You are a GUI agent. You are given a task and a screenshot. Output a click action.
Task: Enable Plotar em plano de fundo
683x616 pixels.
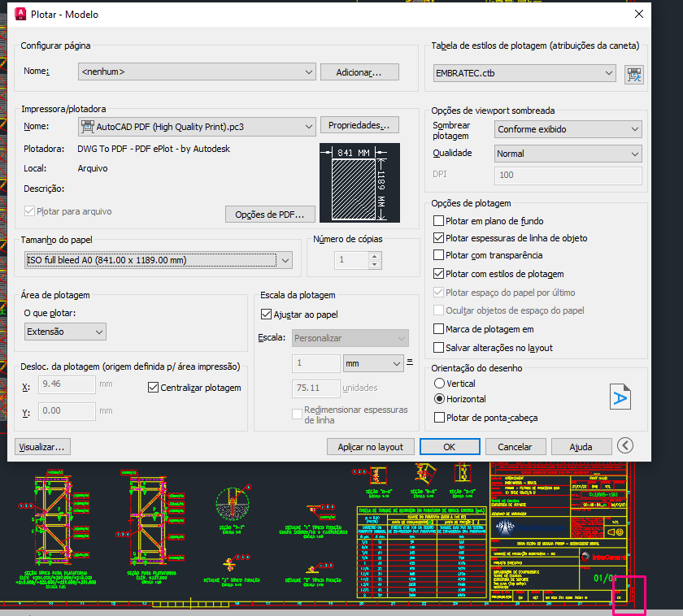(x=440, y=221)
